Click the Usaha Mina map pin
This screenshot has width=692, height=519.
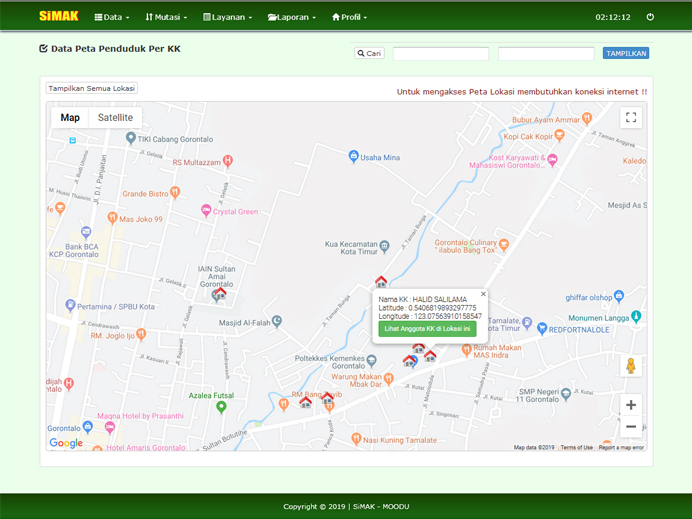[x=353, y=156]
